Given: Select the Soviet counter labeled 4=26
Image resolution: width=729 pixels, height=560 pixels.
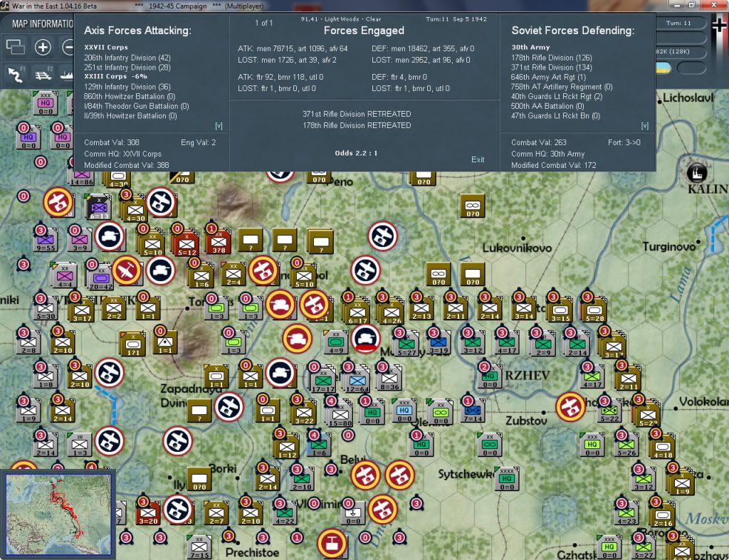Looking at the screenshot, I should tap(391, 311).
